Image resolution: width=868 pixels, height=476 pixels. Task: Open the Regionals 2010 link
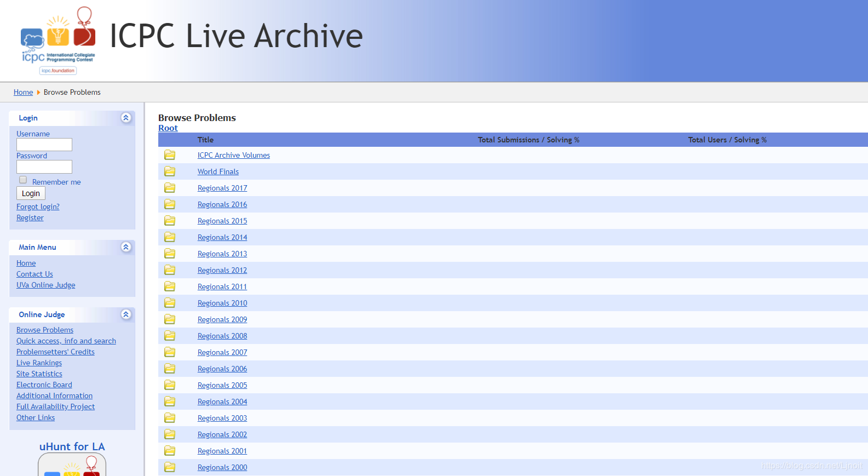coord(222,303)
